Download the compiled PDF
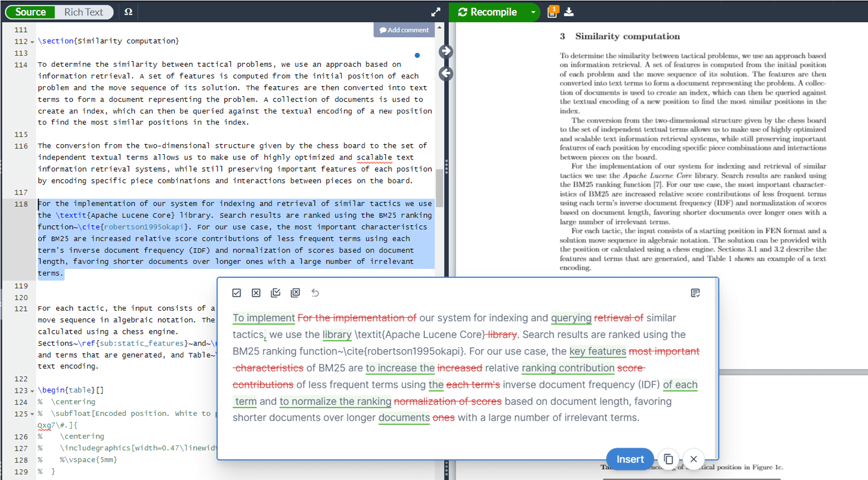Image resolution: width=868 pixels, height=480 pixels. click(569, 12)
